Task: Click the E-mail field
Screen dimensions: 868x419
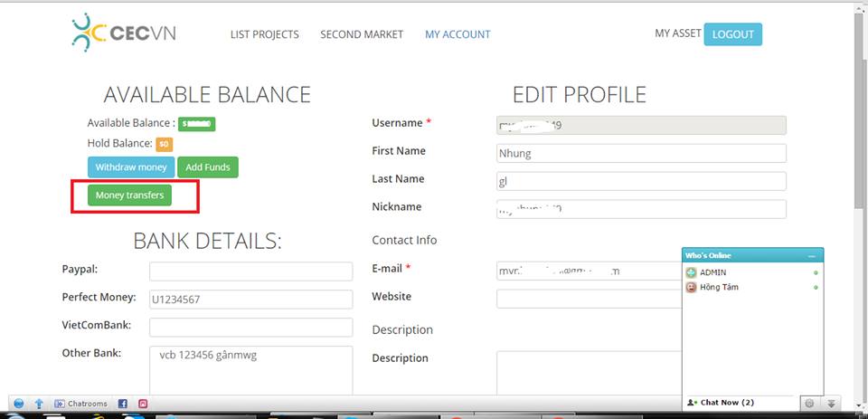Action: tap(589, 271)
